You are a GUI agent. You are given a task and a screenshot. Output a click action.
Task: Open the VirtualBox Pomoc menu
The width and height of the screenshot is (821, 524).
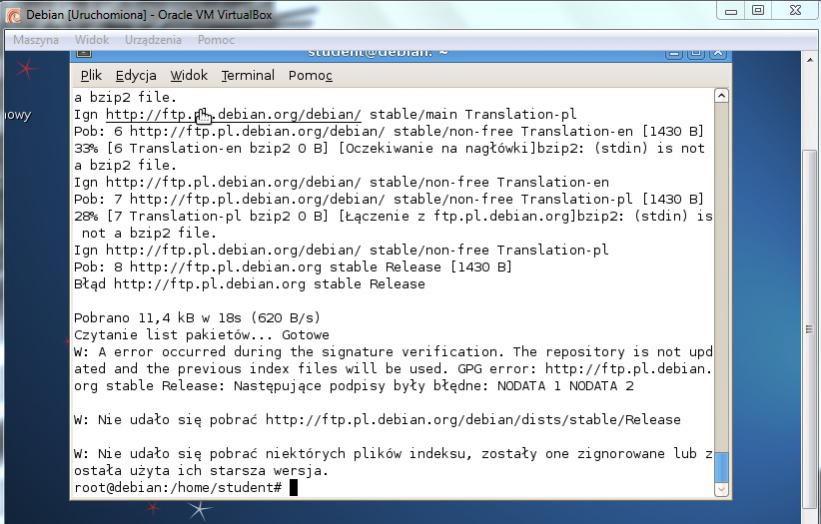[216, 40]
